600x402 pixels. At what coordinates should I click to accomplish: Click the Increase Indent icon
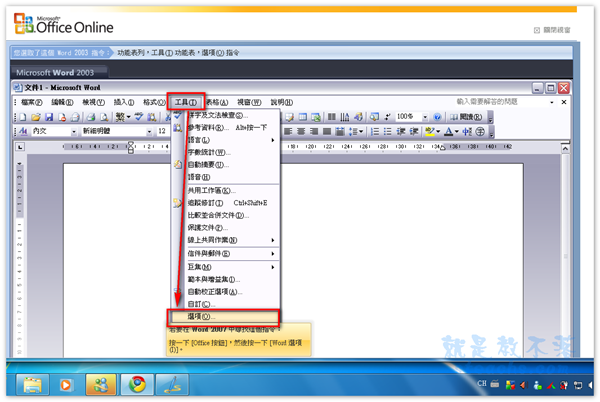(x=414, y=132)
